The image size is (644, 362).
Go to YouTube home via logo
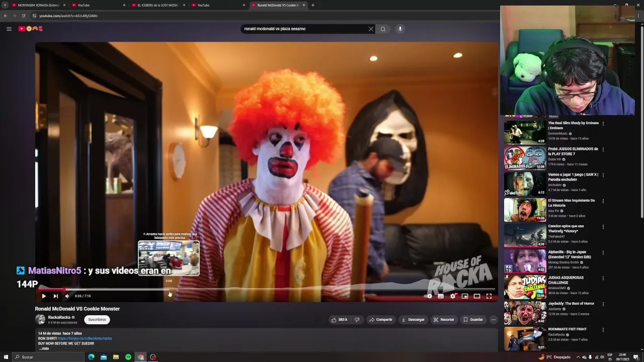coord(31,29)
